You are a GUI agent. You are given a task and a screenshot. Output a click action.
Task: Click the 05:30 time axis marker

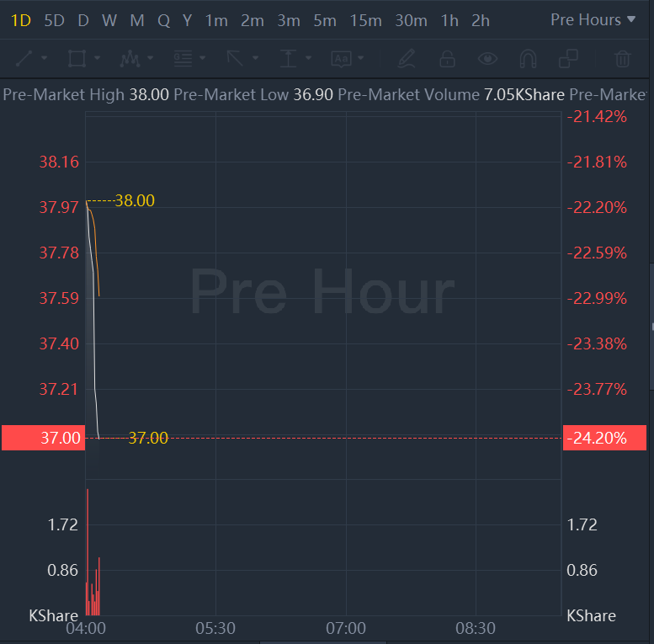(216, 628)
